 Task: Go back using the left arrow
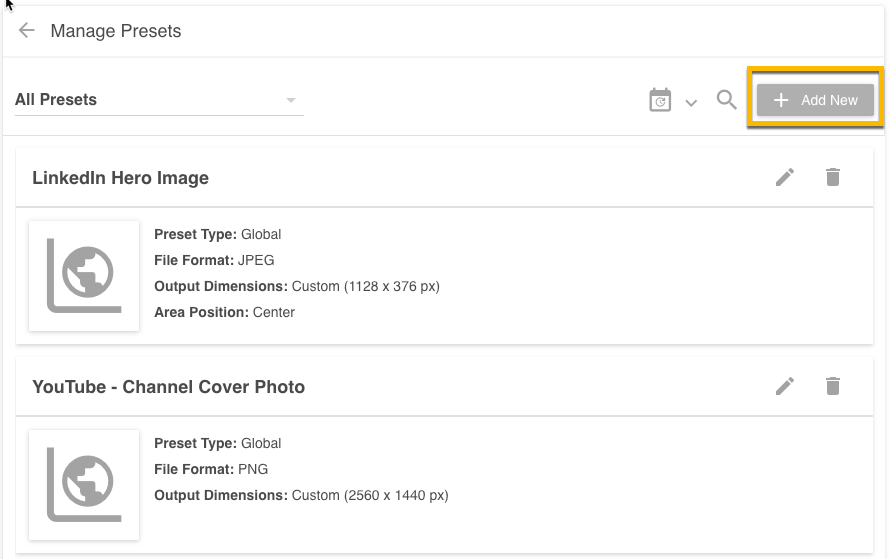tap(27, 31)
